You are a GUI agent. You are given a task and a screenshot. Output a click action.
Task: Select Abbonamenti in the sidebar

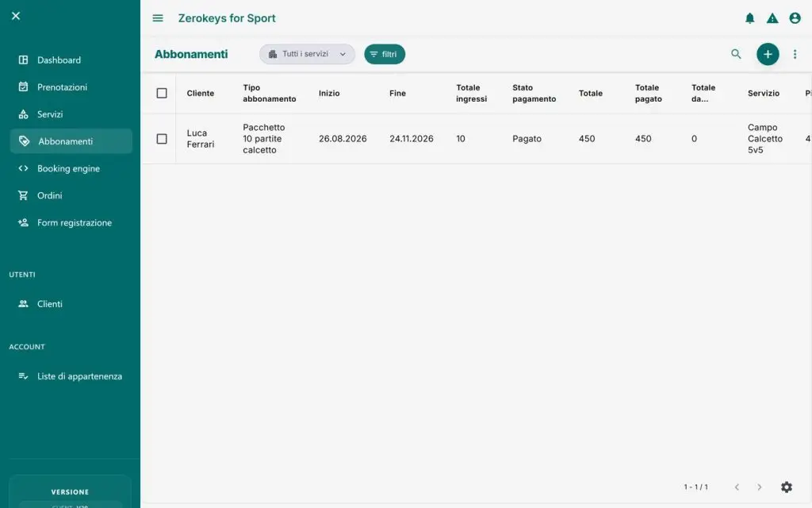tap(71, 141)
